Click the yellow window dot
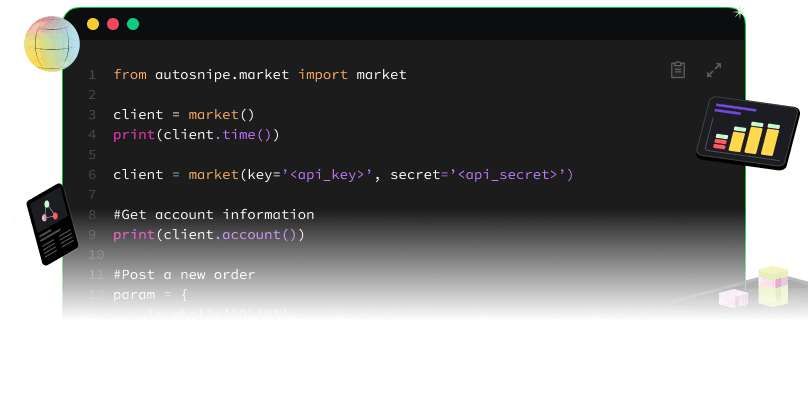This screenshot has height=396, width=808. tap(93, 24)
